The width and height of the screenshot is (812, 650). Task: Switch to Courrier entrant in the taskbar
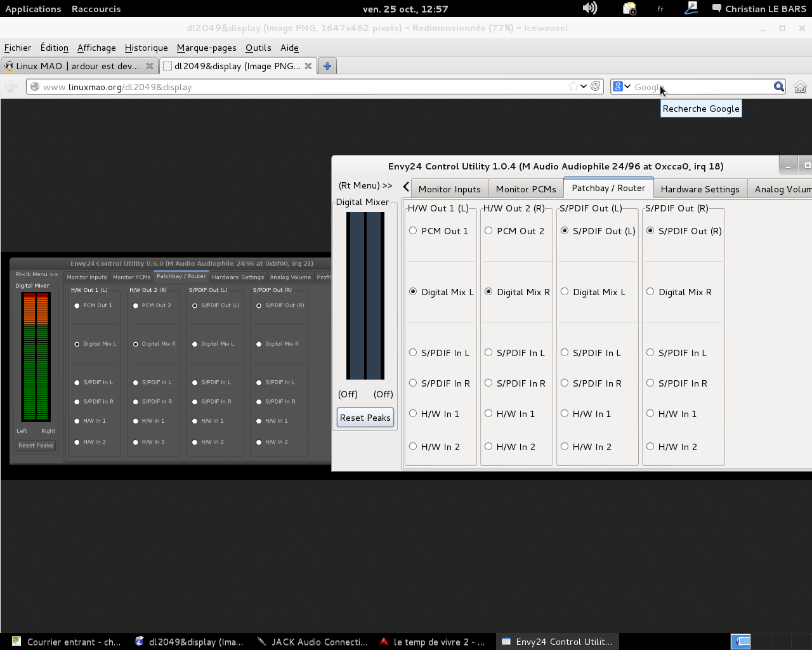66,642
